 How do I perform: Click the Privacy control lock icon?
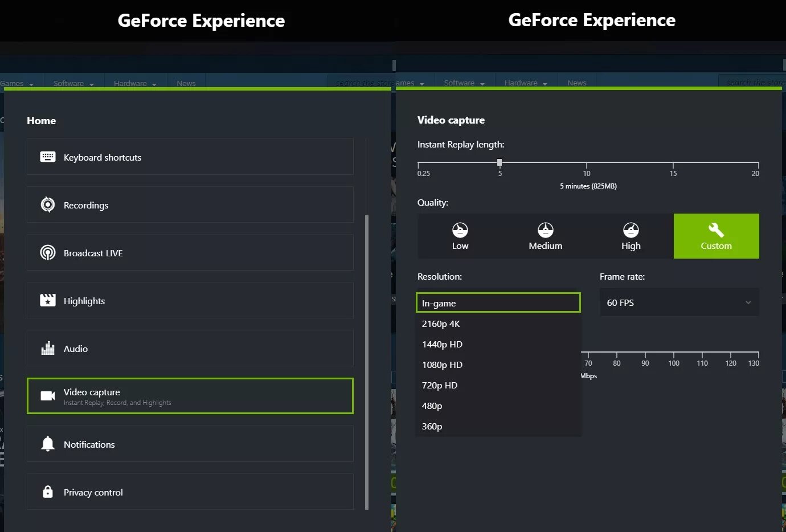[x=48, y=492]
